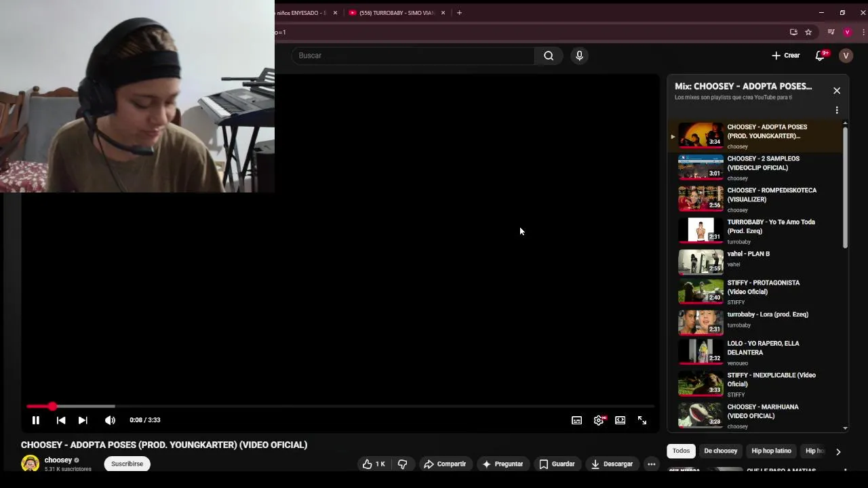Enter full screen mode
The image size is (868, 488).
pos(642,420)
